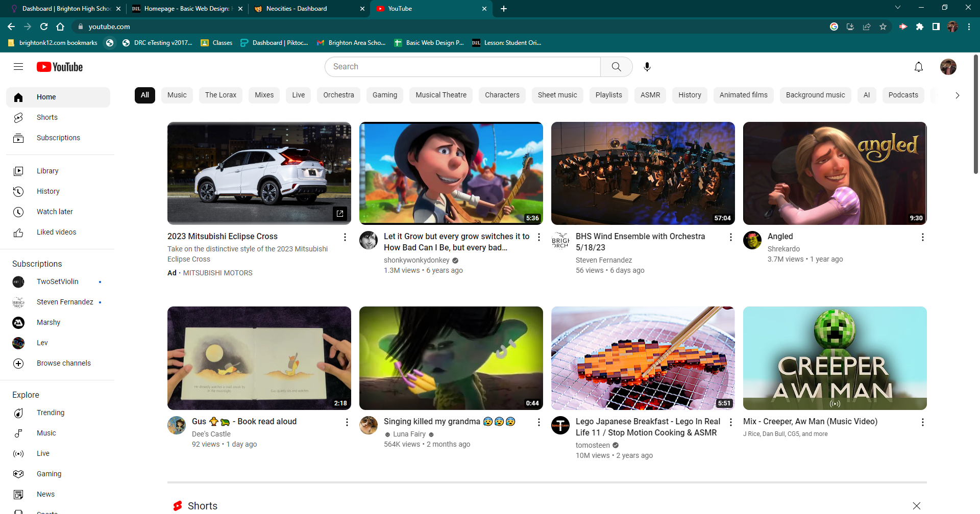This screenshot has width=980, height=514.
Task: Select the Animated films filter chip
Action: click(744, 95)
